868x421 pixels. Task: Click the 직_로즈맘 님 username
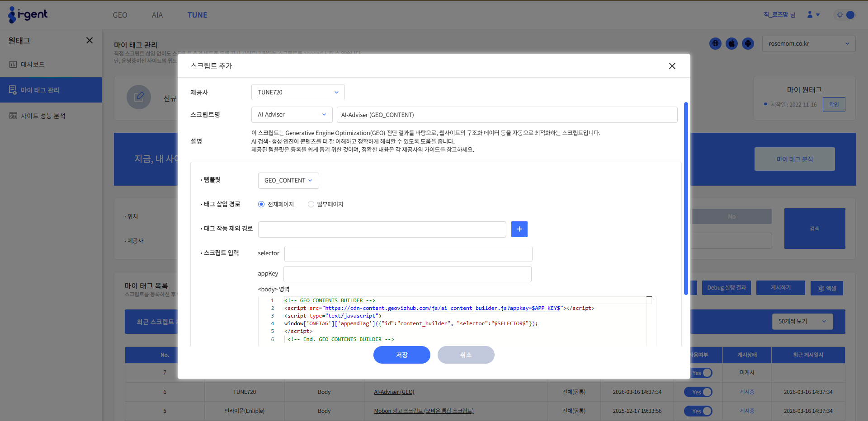779,15
